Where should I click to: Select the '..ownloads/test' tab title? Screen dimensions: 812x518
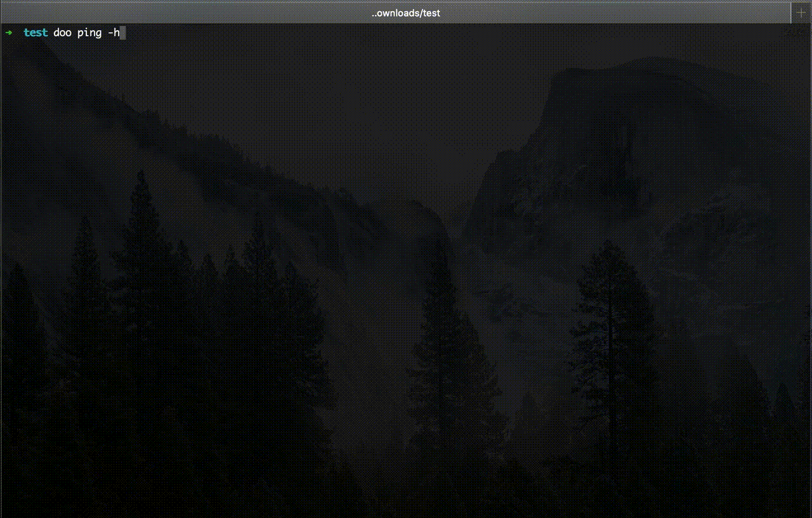pyautogui.click(x=406, y=13)
